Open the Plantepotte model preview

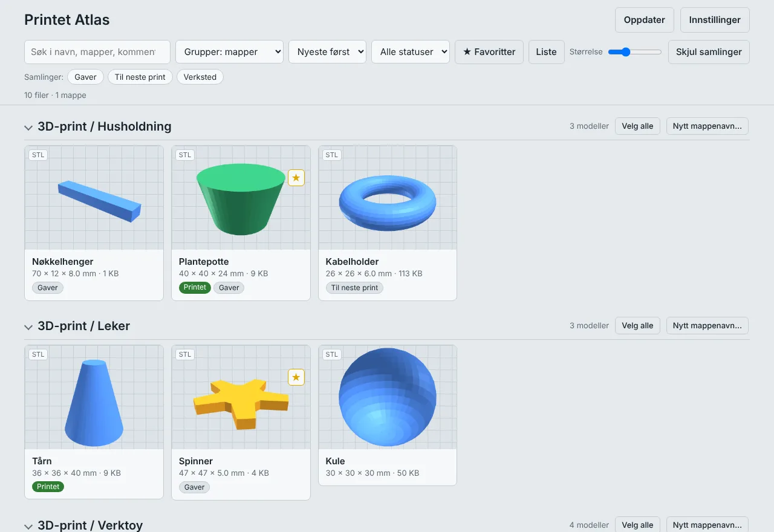point(241,198)
